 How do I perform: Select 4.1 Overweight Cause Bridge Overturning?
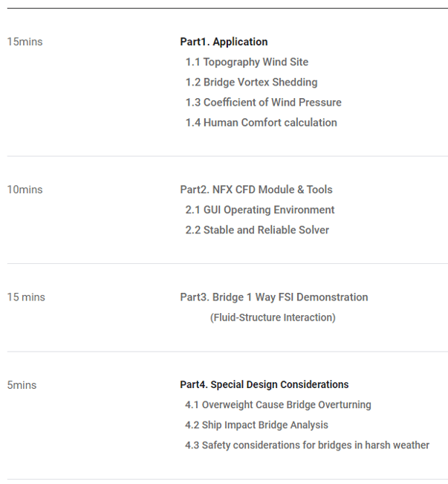(278, 405)
